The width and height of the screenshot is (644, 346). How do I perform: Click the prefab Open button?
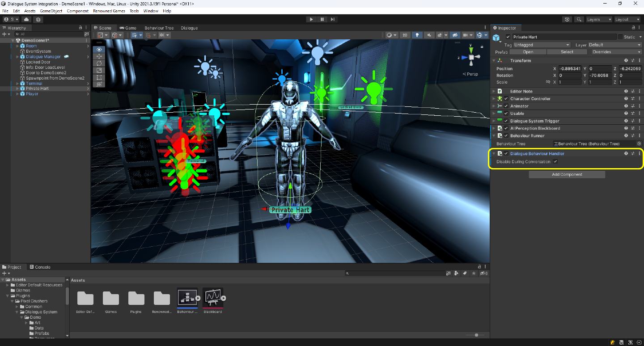[x=528, y=52]
